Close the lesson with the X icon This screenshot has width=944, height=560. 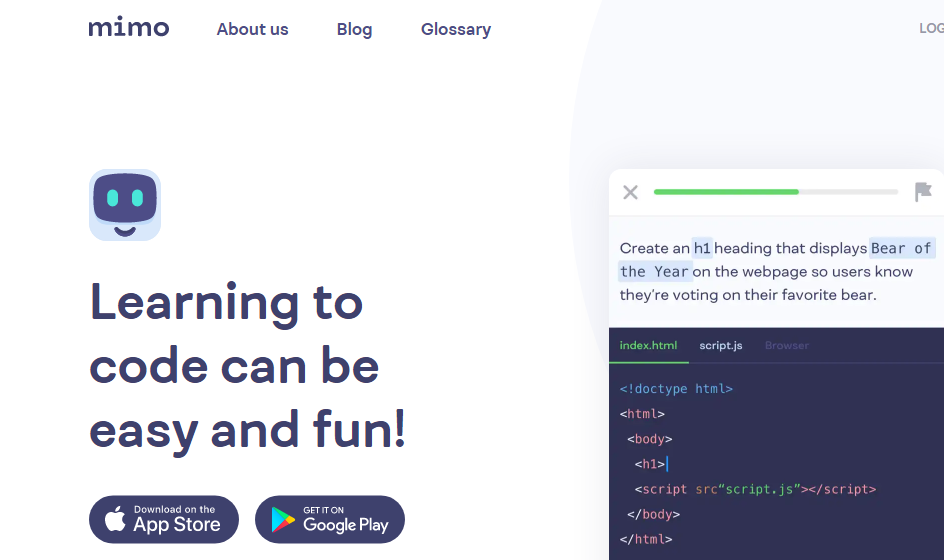630,192
